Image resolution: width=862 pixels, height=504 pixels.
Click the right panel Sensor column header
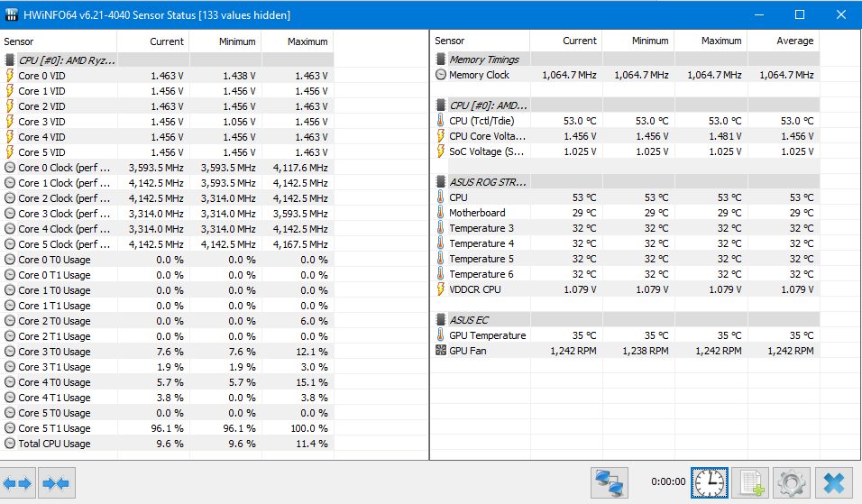(x=480, y=41)
